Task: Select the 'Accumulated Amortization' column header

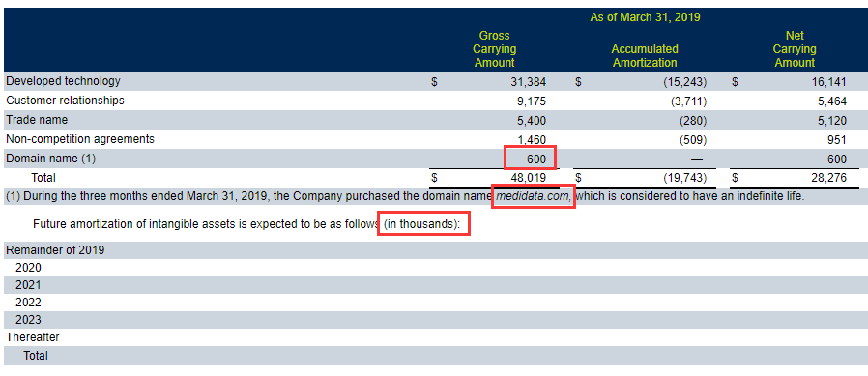Action: coord(645,56)
